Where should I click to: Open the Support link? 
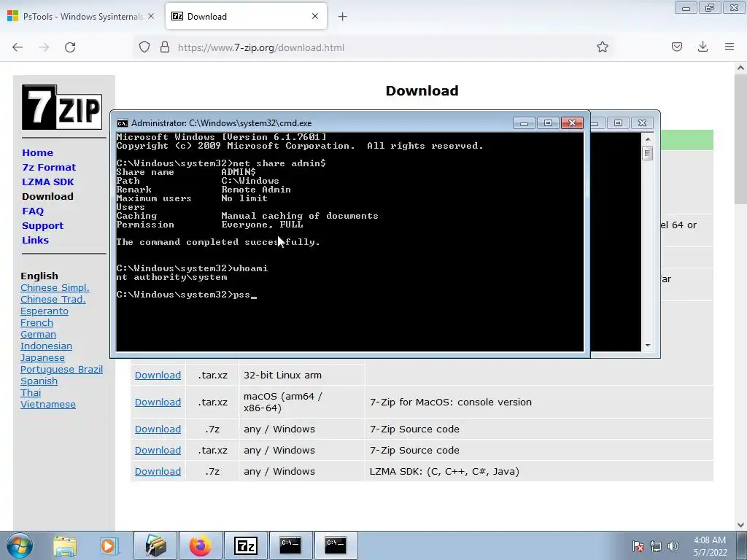43,226
